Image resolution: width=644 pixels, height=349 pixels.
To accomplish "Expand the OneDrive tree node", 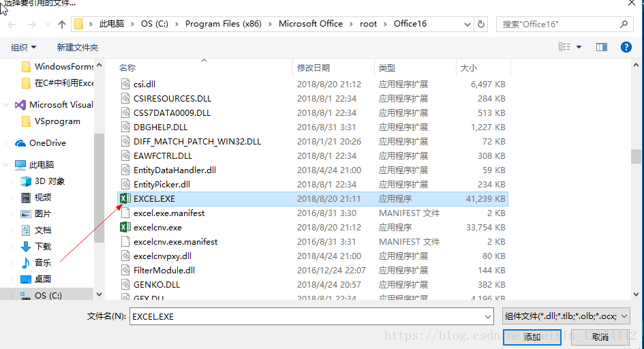I will point(5,143).
